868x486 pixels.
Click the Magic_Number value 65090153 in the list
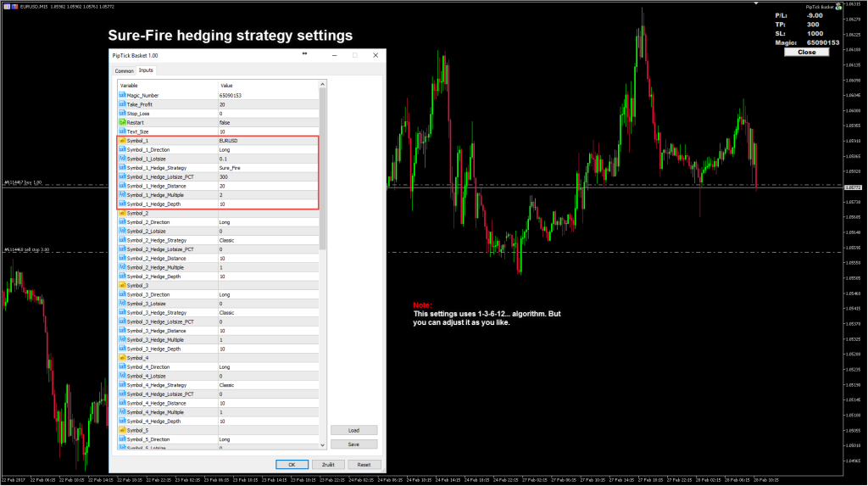coord(231,95)
